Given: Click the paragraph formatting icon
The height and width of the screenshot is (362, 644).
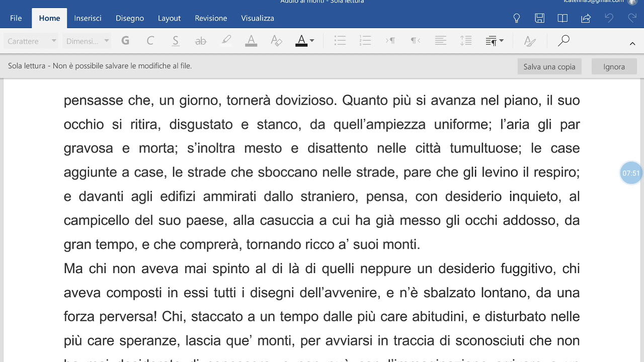Looking at the screenshot, I should (491, 41).
